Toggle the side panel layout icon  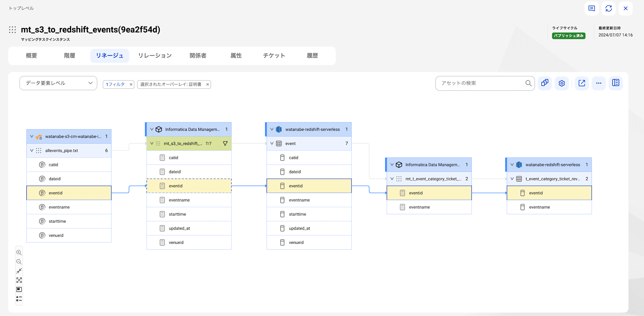616,83
